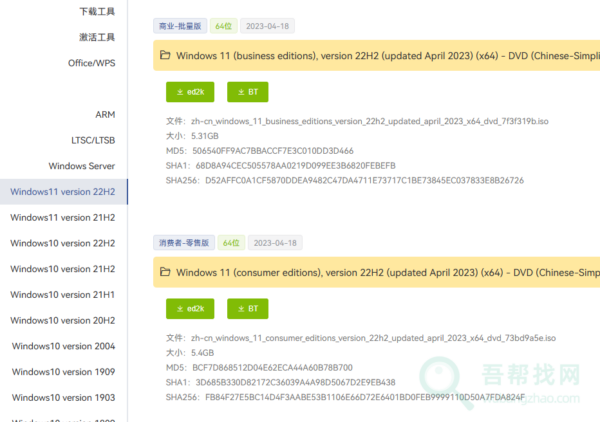Open 下载工具 in the sidebar
The image size is (600, 422).
pyautogui.click(x=97, y=12)
